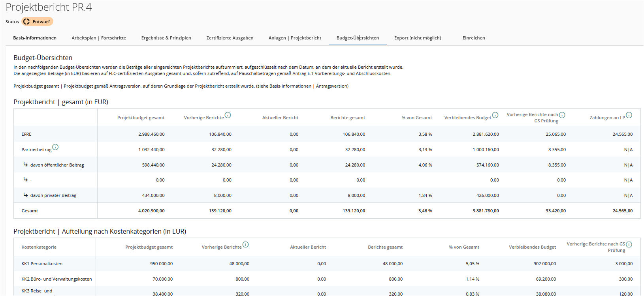644x296 pixels.
Task: Click info icon in Kostenkategorien GS Prüfung header
Action: click(629, 245)
